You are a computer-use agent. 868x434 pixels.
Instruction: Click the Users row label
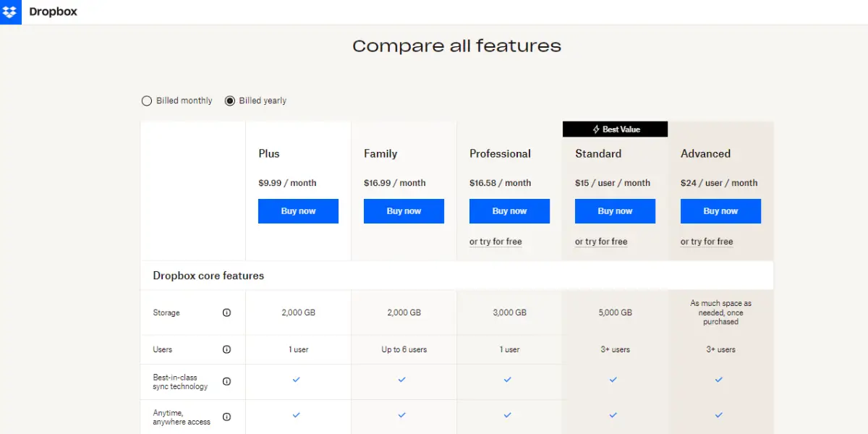pos(163,349)
